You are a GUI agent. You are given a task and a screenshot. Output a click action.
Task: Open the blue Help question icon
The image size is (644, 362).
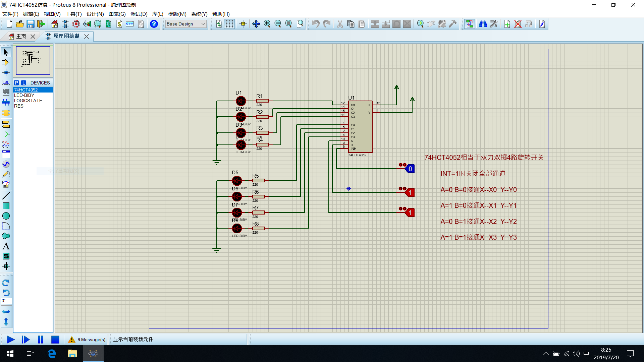(x=154, y=24)
